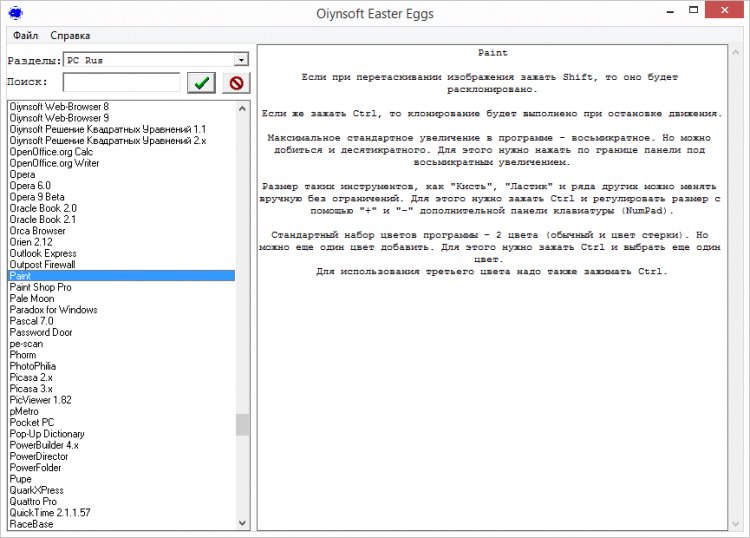Select Opera 9 Beta entry

[122, 197]
